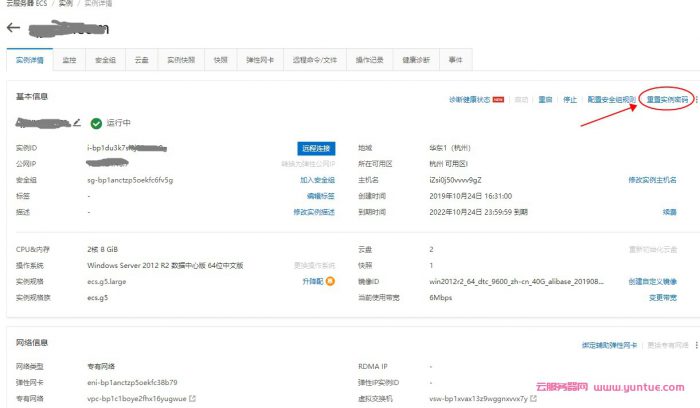
Task: Click the 加入安全组 link
Action: 317,180
